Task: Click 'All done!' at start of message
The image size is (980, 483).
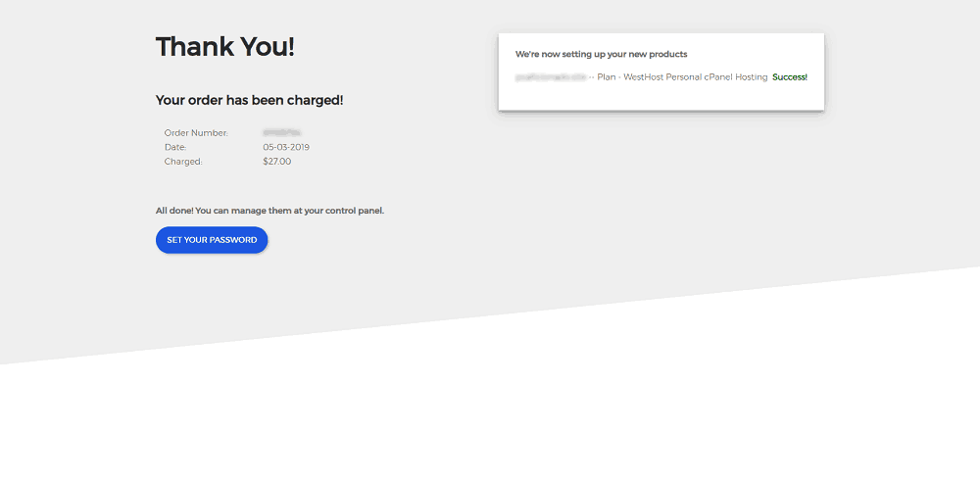Action: tap(174, 211)
